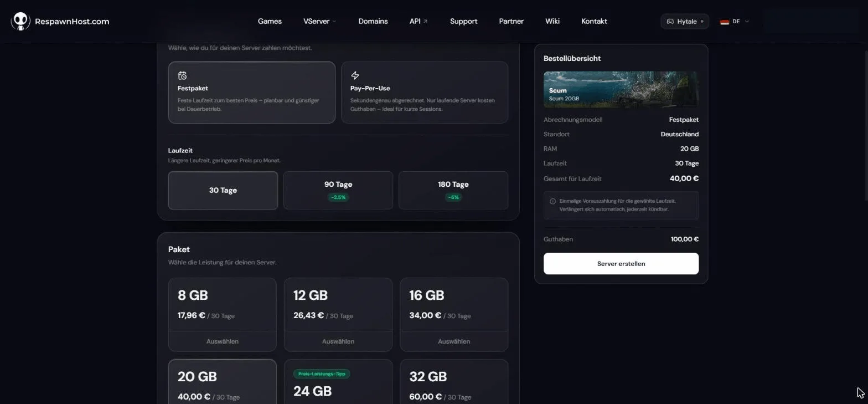Choose the 180 Tage runtime

coord(453,190)
